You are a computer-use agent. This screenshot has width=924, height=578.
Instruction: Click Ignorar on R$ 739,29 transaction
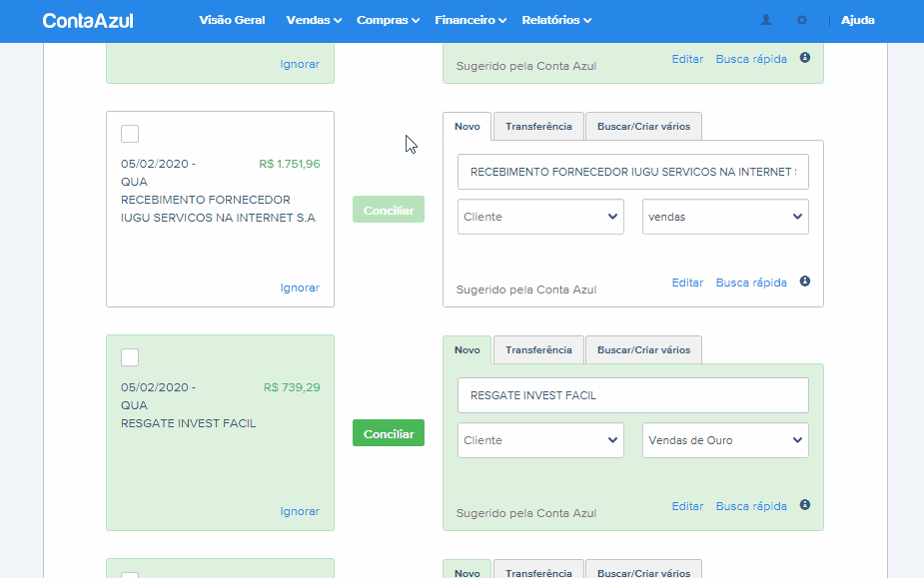[x=300, y=511]
